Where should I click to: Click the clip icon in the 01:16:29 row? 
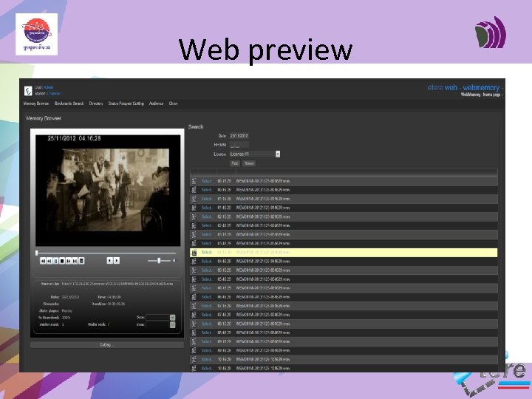point(194,199)
